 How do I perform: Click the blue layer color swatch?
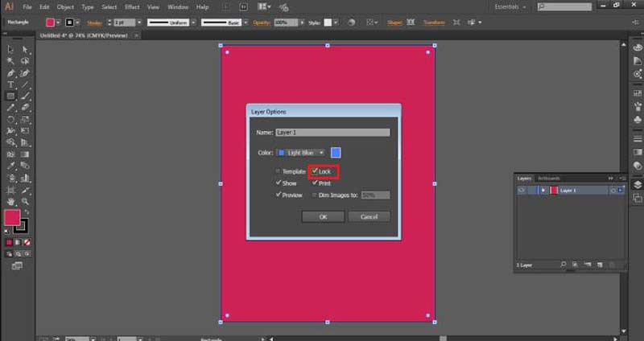click(336, 153)
